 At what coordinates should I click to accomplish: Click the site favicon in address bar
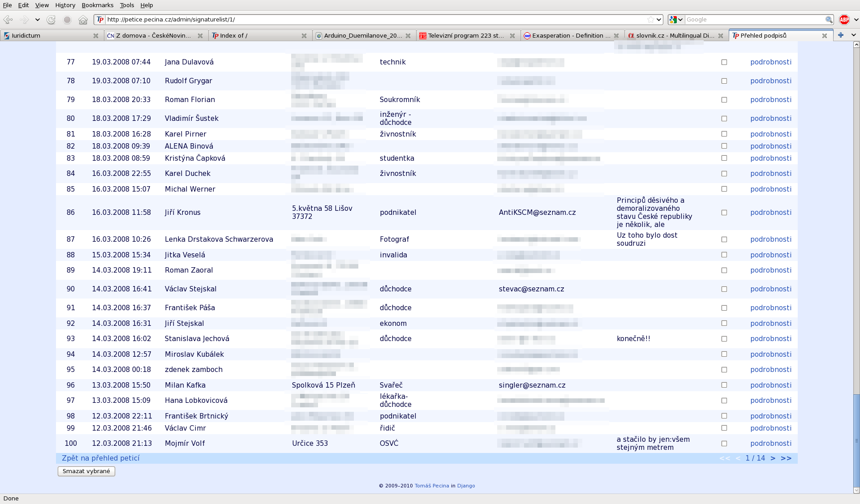100,20
